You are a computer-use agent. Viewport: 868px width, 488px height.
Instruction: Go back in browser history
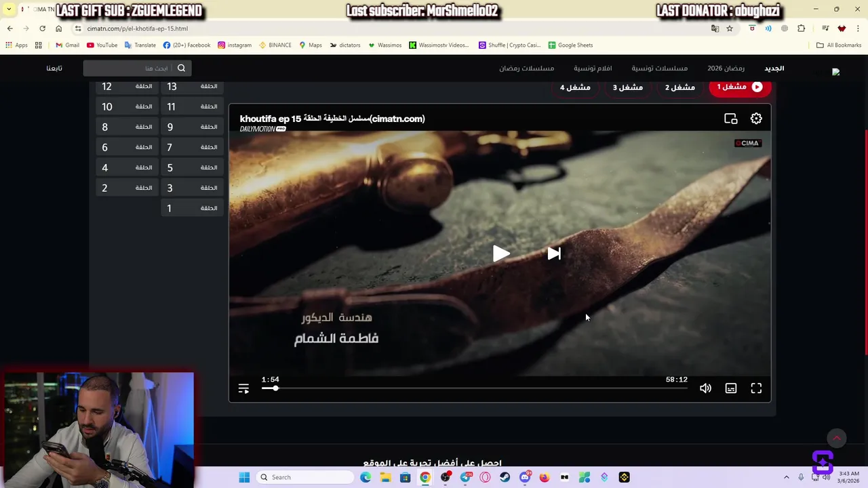[x=9, y=28]
